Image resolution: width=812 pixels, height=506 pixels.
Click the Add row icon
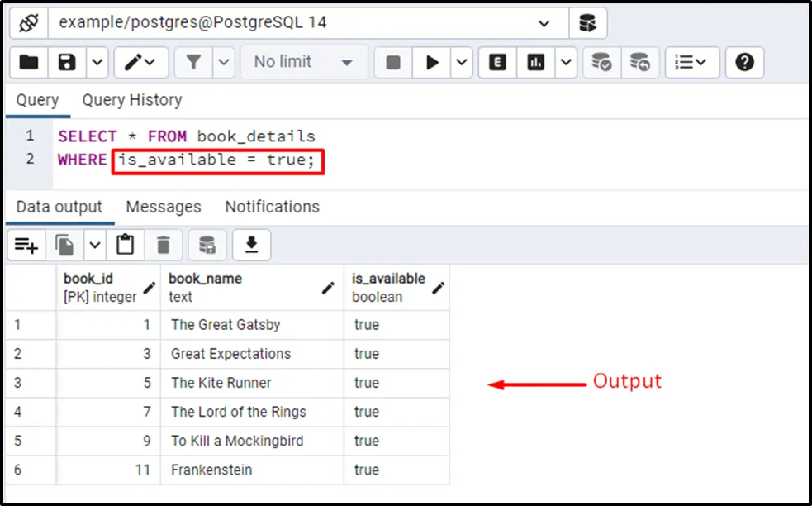pyautogui.click(x=26, y=245)
